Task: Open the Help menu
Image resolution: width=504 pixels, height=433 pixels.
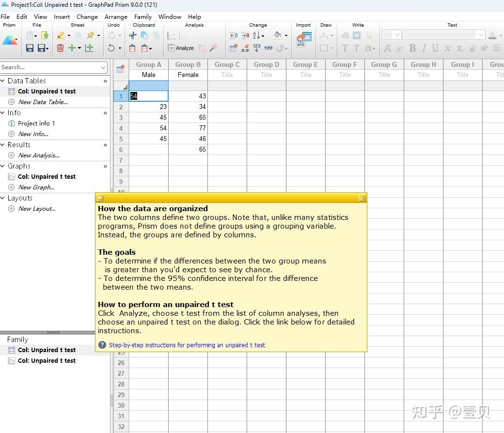Action: tap(194, 16)
